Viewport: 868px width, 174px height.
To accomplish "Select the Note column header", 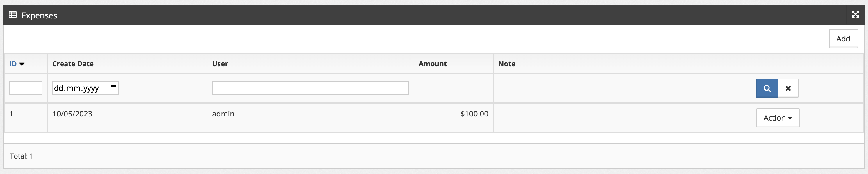I will click(506, 64).
